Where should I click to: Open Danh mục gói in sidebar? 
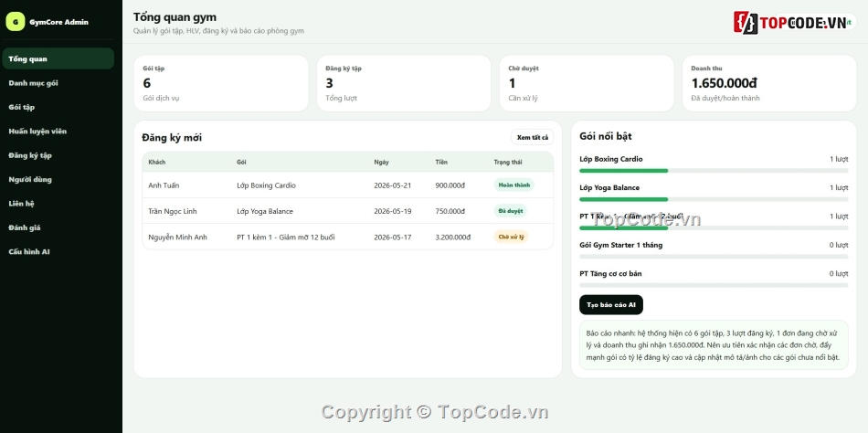click(x=58, y=83)
